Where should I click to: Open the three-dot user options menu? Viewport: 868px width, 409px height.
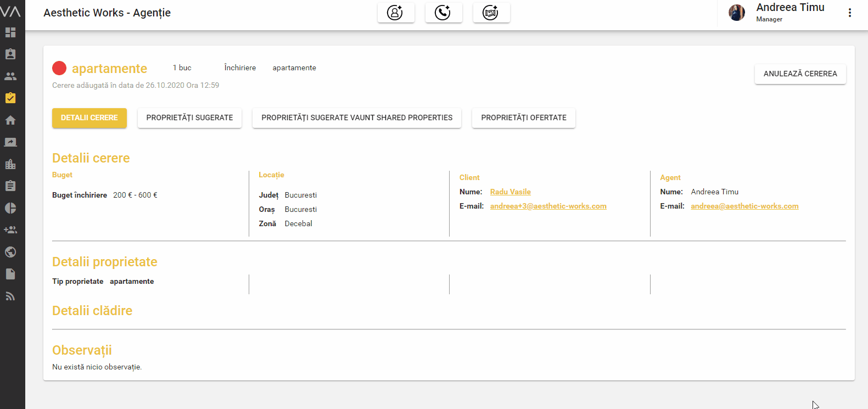coord(849,13)
